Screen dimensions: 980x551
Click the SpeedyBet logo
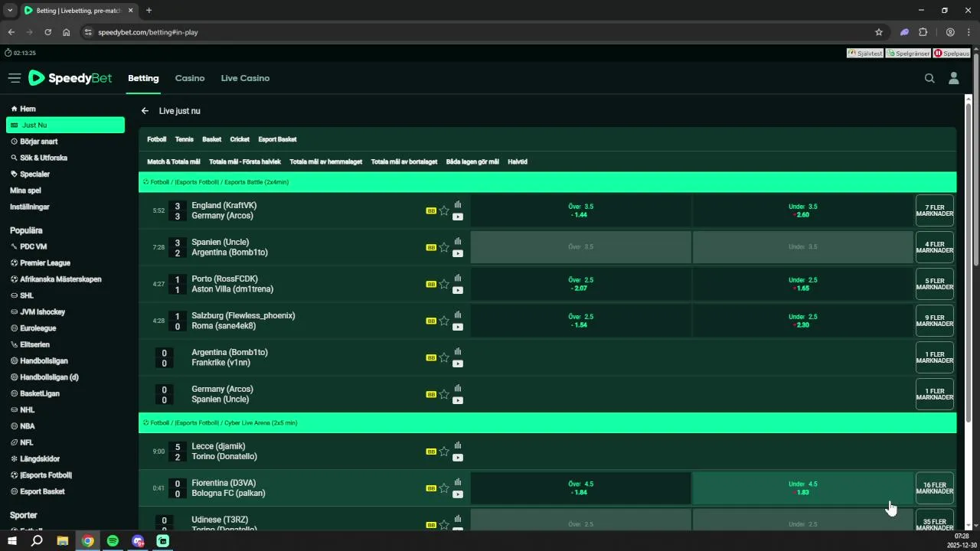[x=70, y=78]
